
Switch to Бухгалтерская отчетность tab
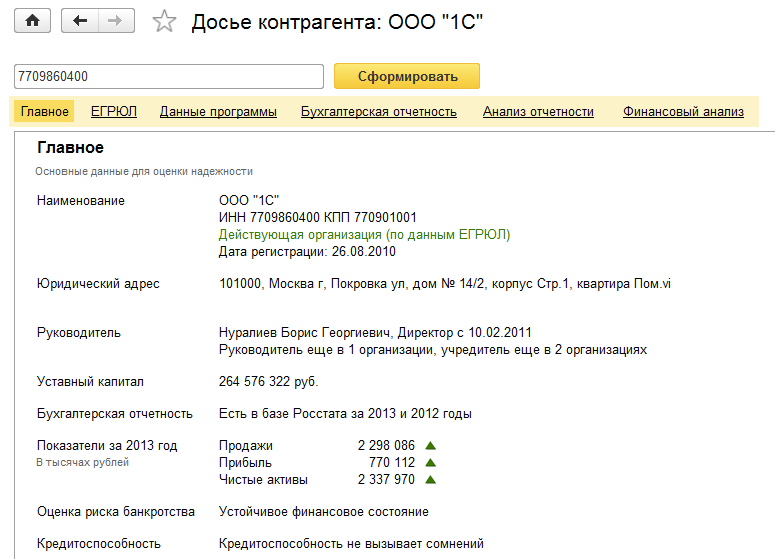[379, 111]
